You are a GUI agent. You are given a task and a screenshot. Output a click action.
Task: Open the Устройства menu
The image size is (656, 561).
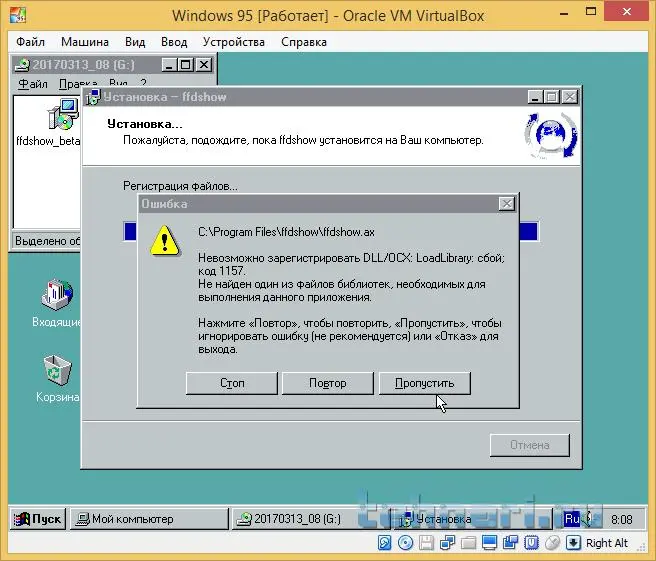click(234, 42)
